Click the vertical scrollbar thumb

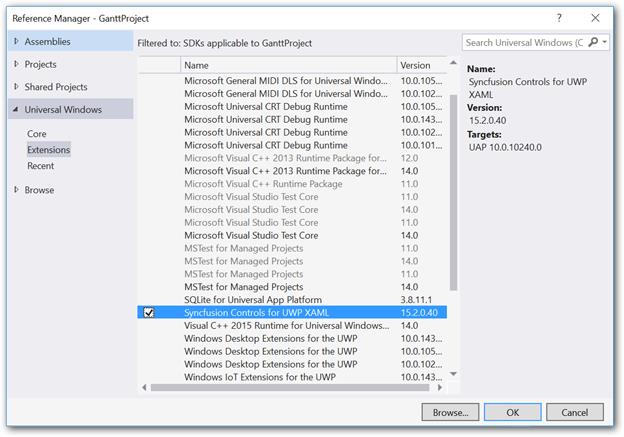click(x=453, y=193)
